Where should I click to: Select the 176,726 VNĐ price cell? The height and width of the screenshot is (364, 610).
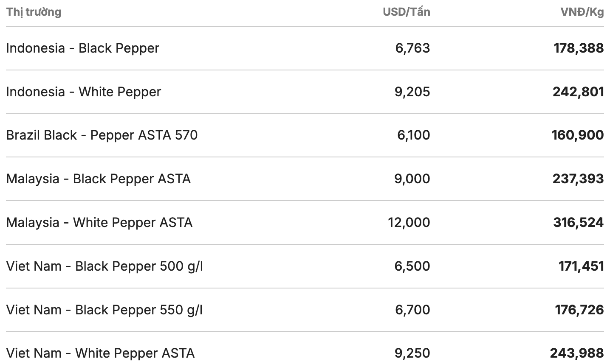click(x=579, y=310)
